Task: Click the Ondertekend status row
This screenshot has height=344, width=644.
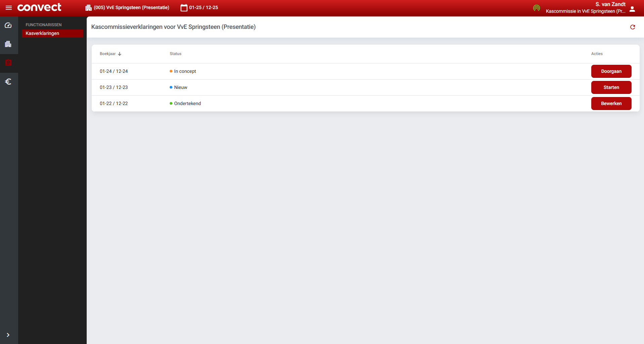Action: 187,103
